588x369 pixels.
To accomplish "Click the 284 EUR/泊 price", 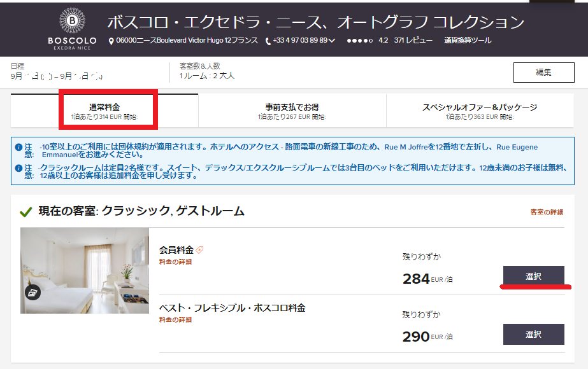I will (x=427, y=279).
